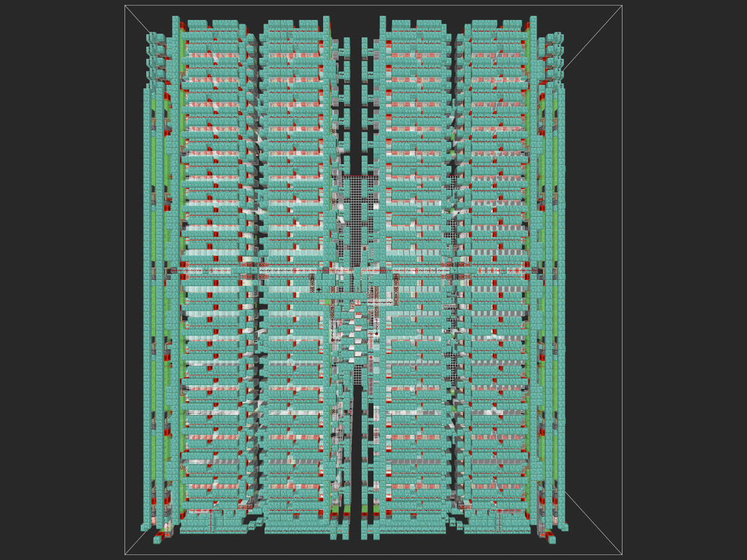
Task: Click the diagonal wireframe edge at the box's upper right
Action: click(592, 37)
